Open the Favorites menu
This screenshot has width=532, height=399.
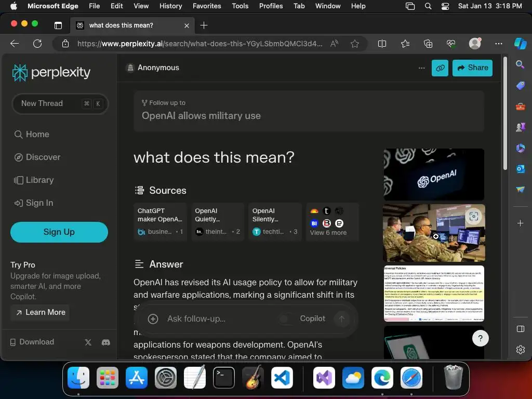point(207,6)
